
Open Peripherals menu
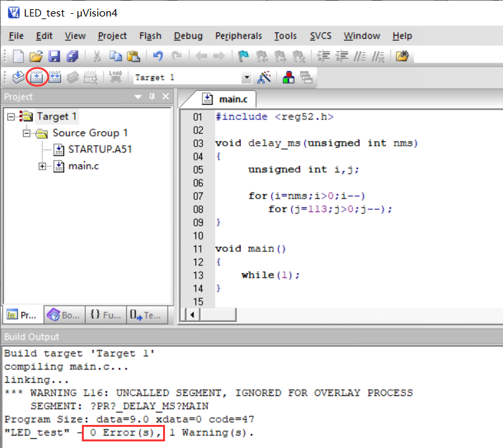point(238,36)
